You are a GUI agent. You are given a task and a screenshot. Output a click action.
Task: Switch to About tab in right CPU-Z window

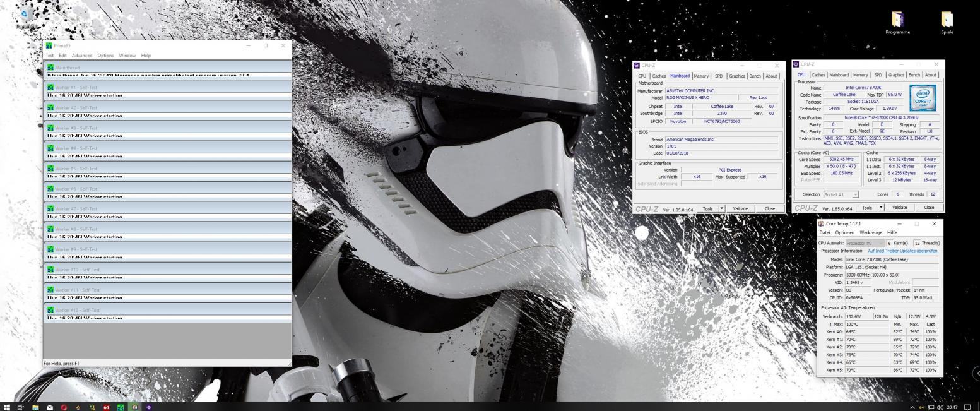click(x=931, y=75)
